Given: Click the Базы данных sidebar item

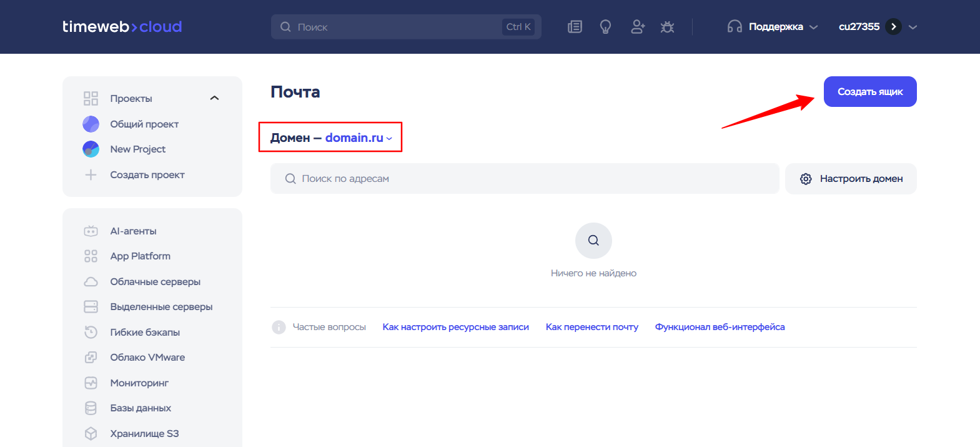Looking at the screenshot, I should tap(141, 408).
